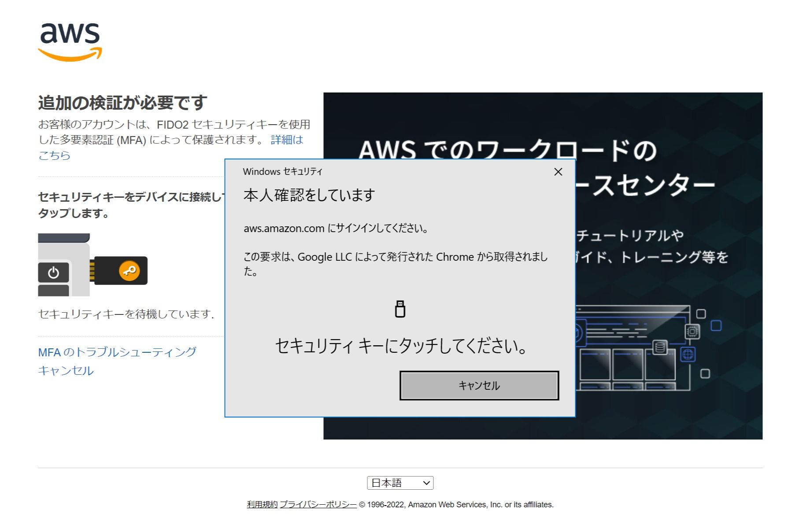The width and height of the screenshot is (799, 532).
Task: Click aws.amazon.com にサインインしてください text
Action: click(336, 228)
